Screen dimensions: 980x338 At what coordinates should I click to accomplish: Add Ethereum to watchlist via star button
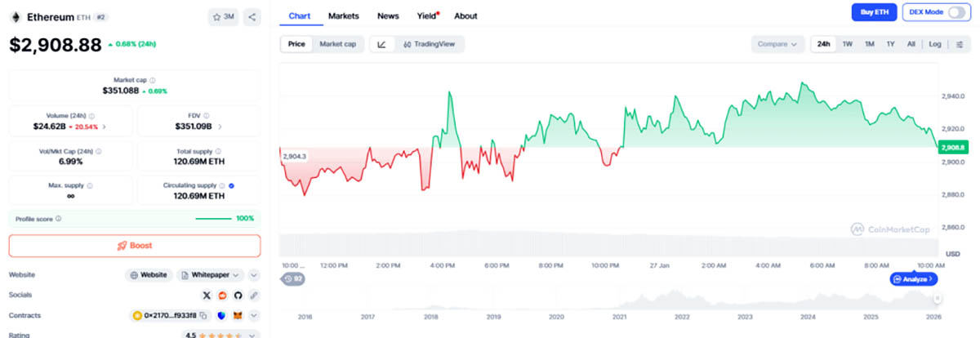pos(222,16)
